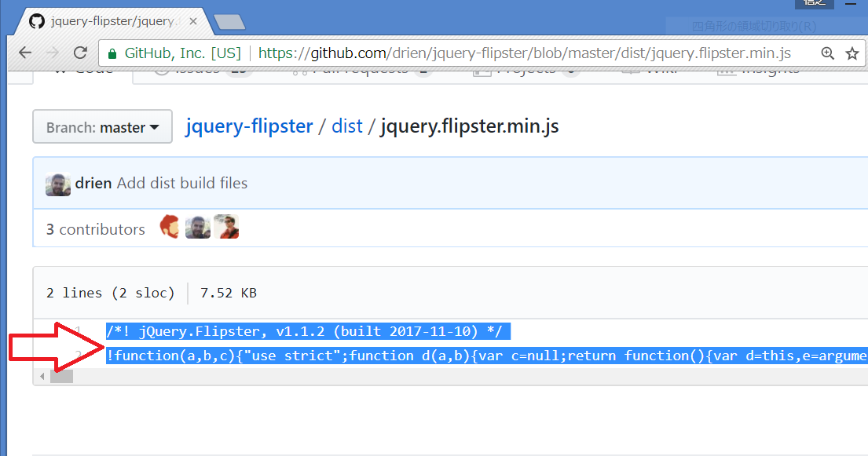Open the 'Add dist build files' commit
Screen dimensions: 868x456
coord(182,183)
